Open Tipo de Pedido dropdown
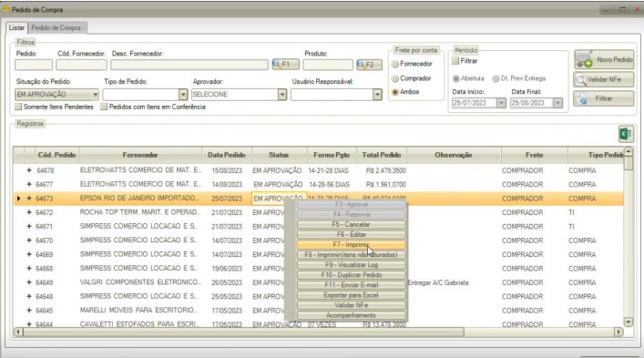 [x=183, y=95]
